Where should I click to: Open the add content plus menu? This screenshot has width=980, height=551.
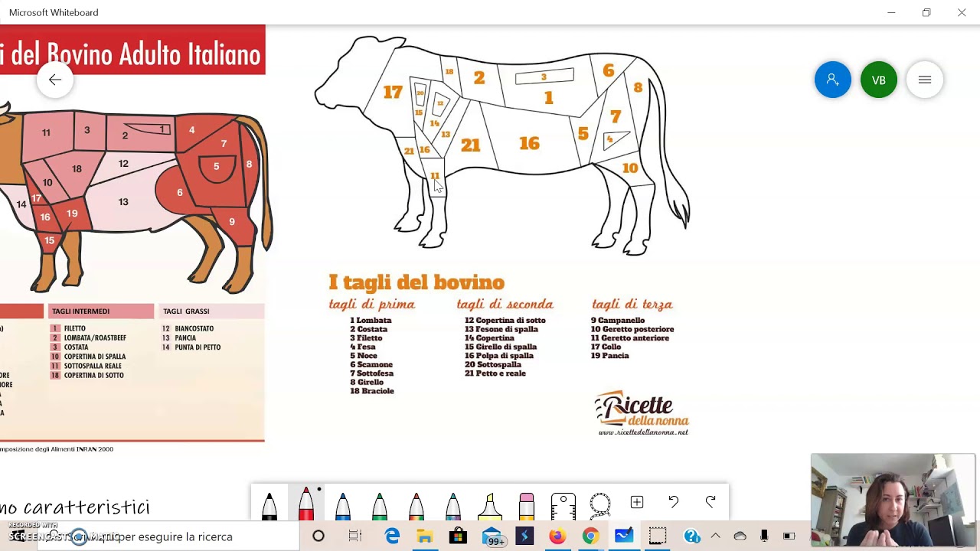click(637, 502)
